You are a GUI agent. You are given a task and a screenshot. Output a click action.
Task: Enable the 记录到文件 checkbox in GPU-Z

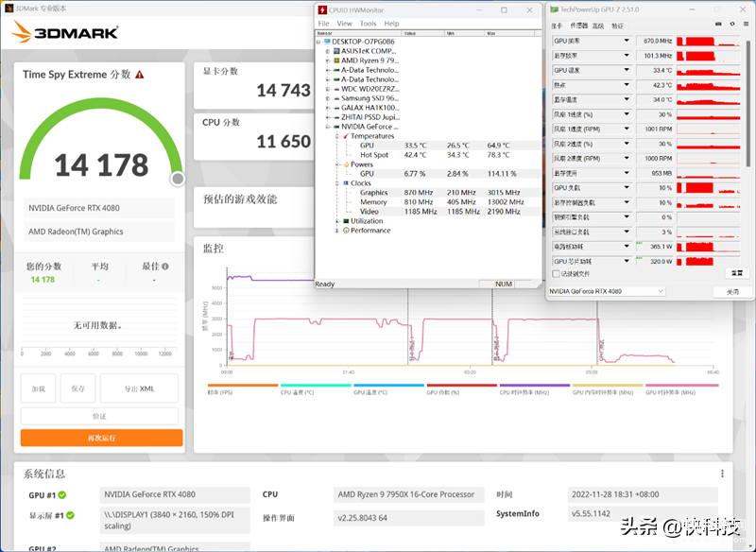[556, 274]
